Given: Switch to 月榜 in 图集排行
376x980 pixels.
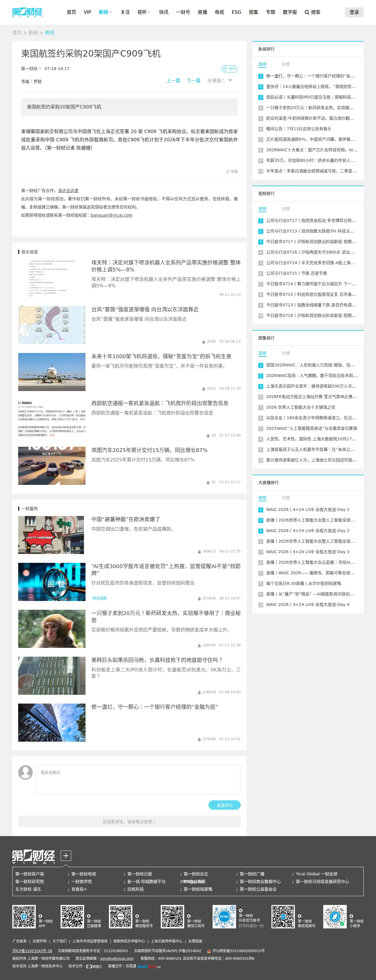Looking at the screenshot, I should click(286, 354).
